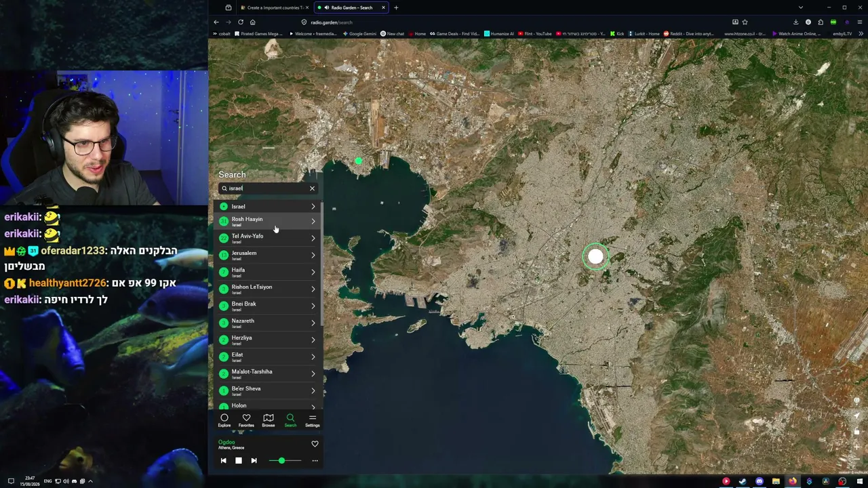
Task: Open 'Kick' bookmark
Action: click(x=617, y=33)
